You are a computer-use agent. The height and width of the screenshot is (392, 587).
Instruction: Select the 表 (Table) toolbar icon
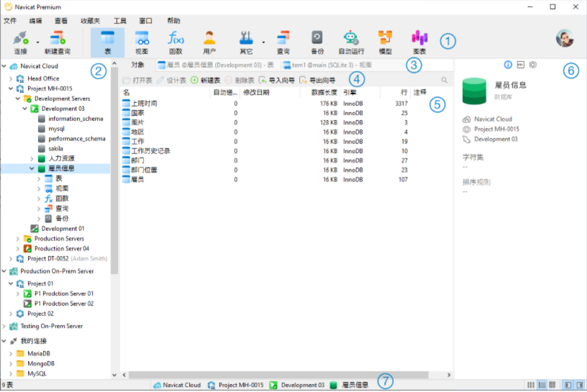coord(107,42)
